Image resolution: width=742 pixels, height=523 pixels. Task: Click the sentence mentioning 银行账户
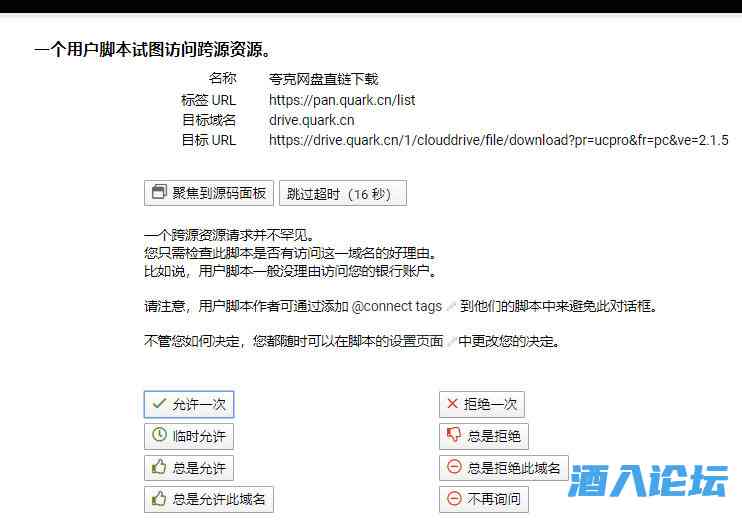point(291,271)
